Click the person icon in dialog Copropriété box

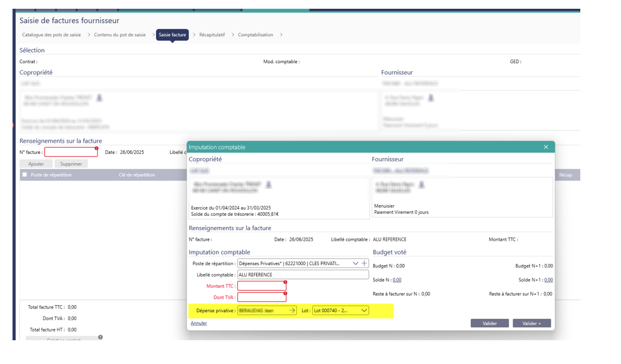(x=269, y=185)
